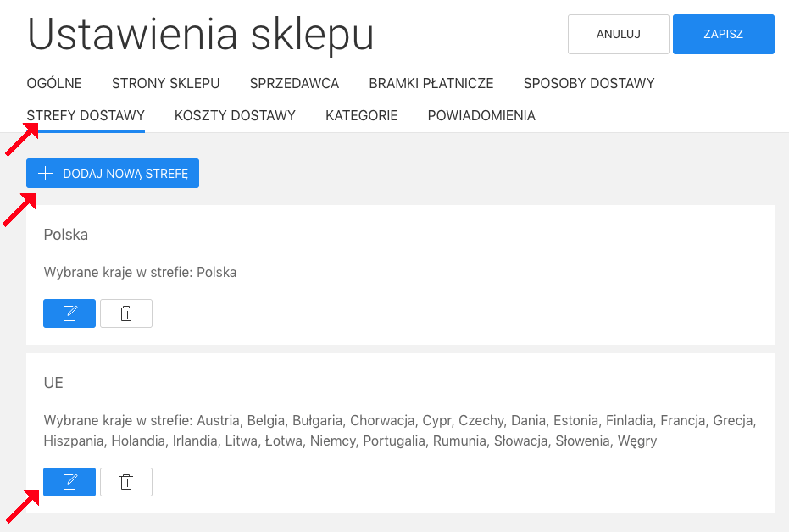
Task: Switch to the Koszty dostawy tab
Action: (x=235, y=115)
